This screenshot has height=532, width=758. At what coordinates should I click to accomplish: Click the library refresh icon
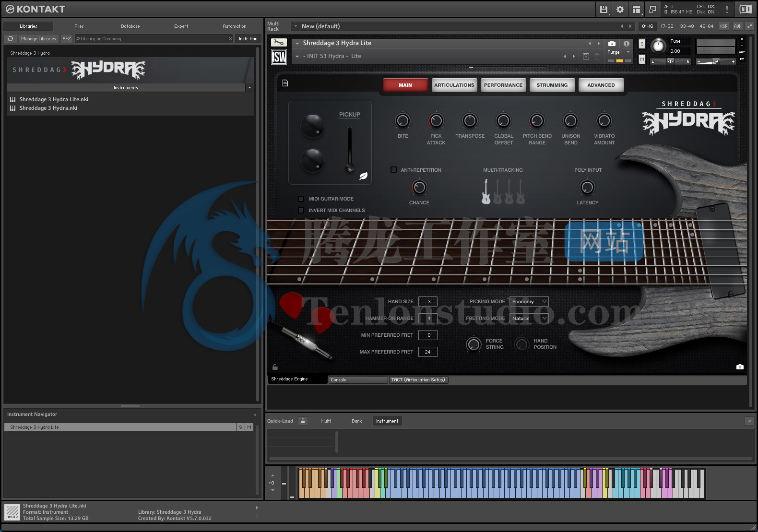(x=10, y=39)
